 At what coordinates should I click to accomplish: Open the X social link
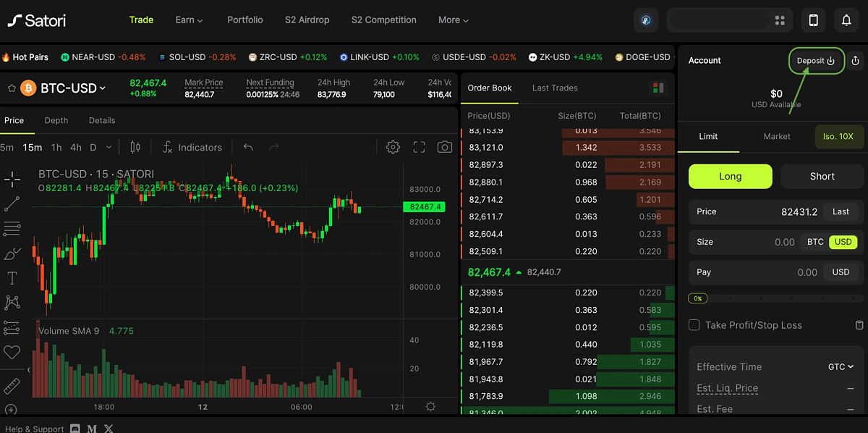108,429
